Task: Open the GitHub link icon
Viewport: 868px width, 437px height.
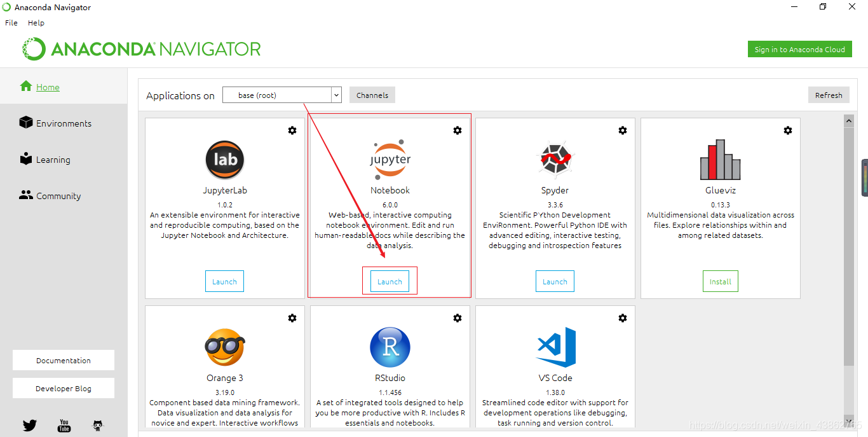Action: coord(98,426)
